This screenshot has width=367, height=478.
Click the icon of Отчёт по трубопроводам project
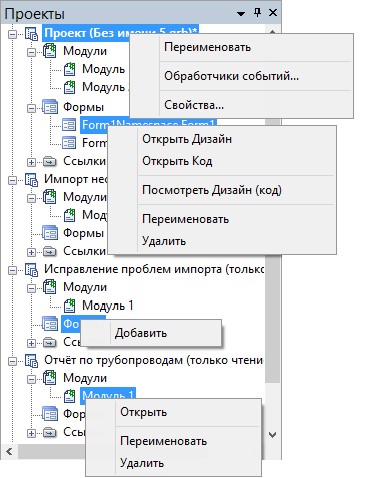coord(32,361)
